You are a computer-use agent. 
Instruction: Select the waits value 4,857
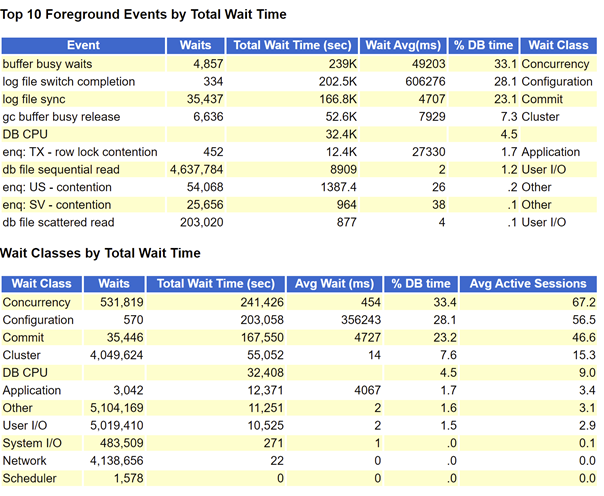pyautogui.click(x=208, y=64)
